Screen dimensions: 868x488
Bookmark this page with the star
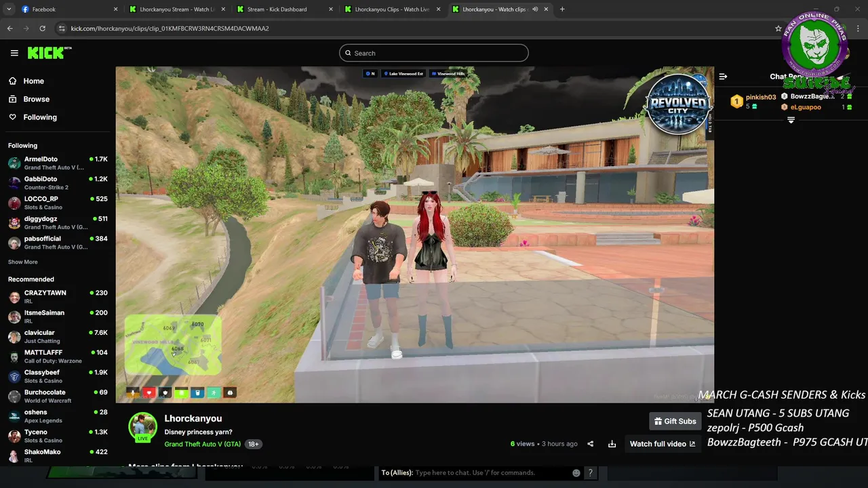click(x=778, y=28)
